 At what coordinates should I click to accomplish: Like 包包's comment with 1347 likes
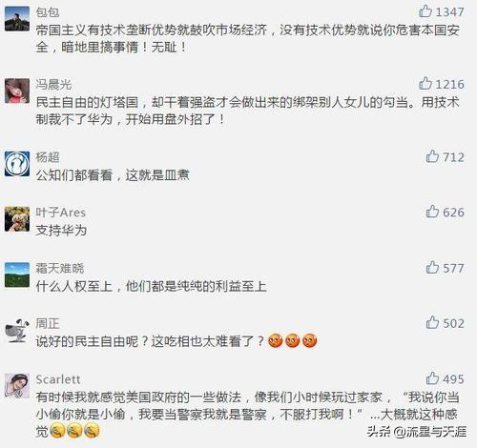425,11
